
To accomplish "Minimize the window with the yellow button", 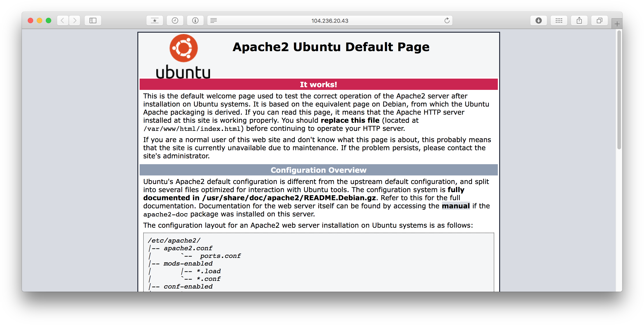I will click(x=39, y=20).
